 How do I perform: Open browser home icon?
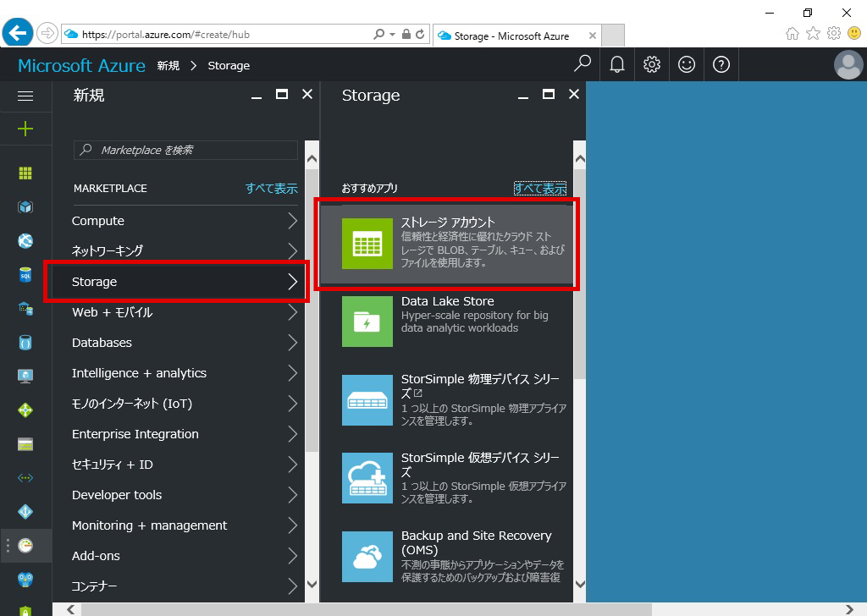click(792, 34)
